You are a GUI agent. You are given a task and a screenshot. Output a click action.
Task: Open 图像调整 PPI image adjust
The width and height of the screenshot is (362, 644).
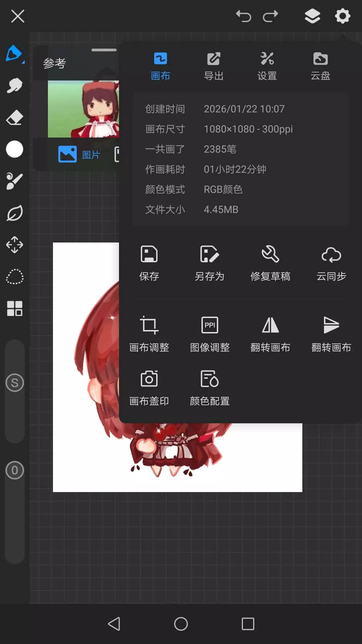pyautogui.click(x=210, y=334)
